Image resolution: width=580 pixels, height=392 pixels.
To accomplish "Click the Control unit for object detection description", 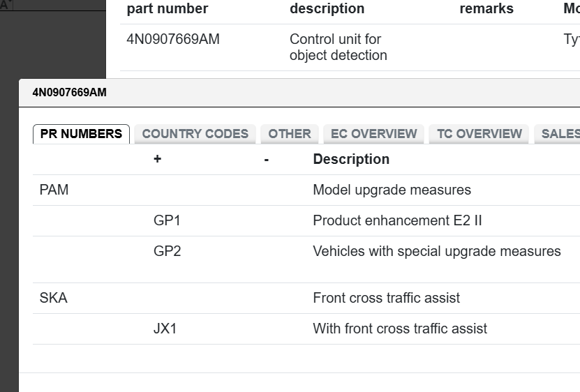I will (338, 47).
